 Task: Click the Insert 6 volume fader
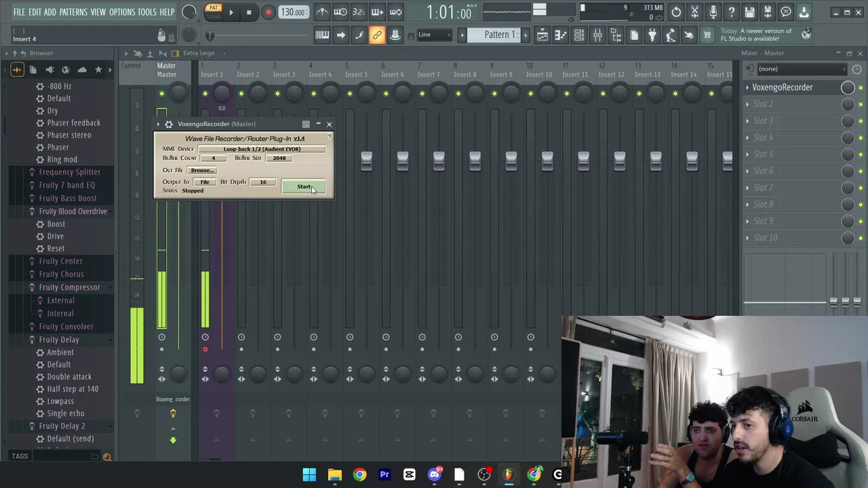coord(402,161)
